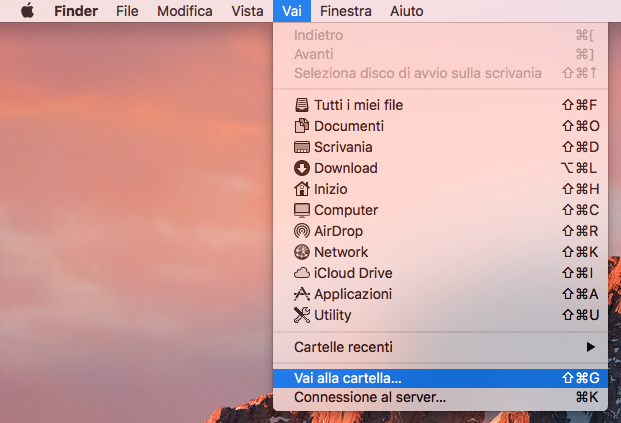This screenshot has height=423, width=621.
Task: Expand the Cartelle recenti submenu arrow
Action: (591, 347)
